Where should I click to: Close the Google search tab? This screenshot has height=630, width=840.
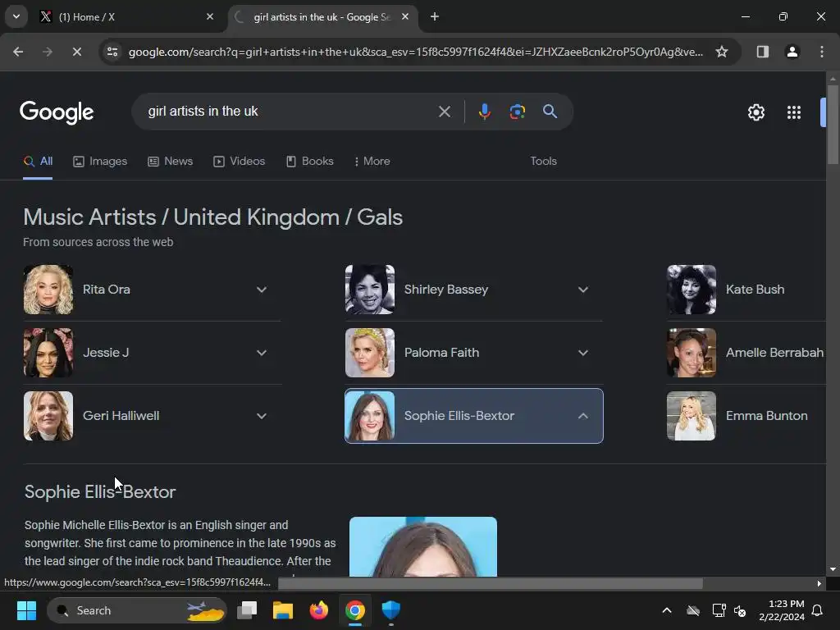405,16
